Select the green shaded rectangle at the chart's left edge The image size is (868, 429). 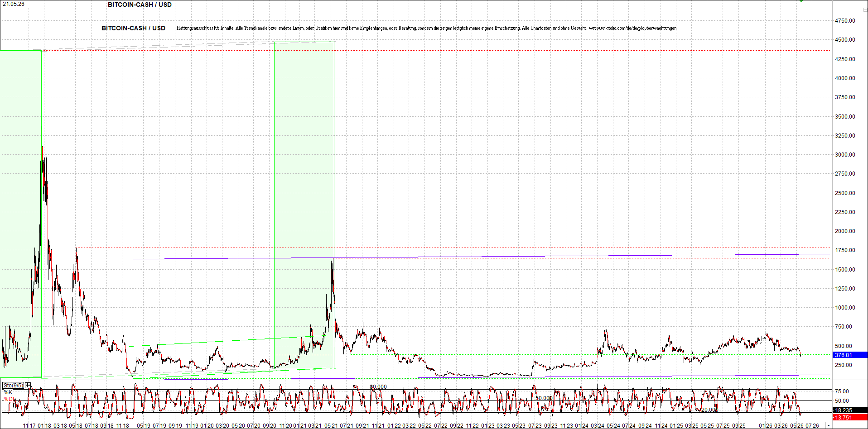(21, 214)
